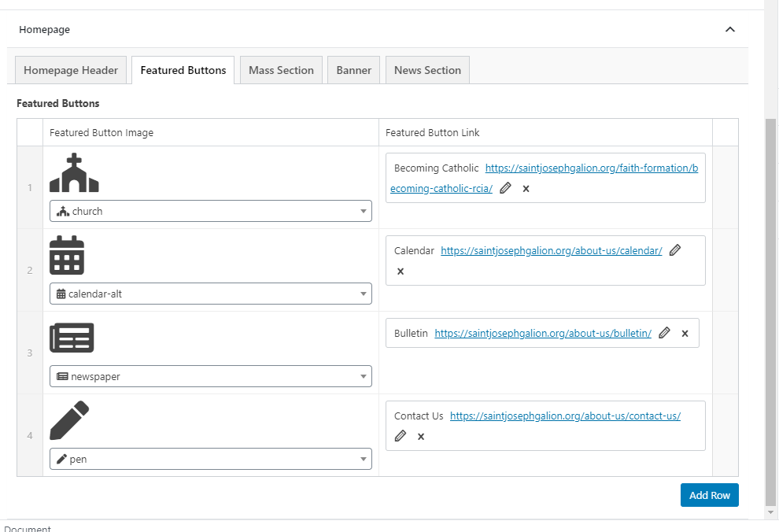Edit the Becoming Catholic link with pencil icon

pos(506,188)
